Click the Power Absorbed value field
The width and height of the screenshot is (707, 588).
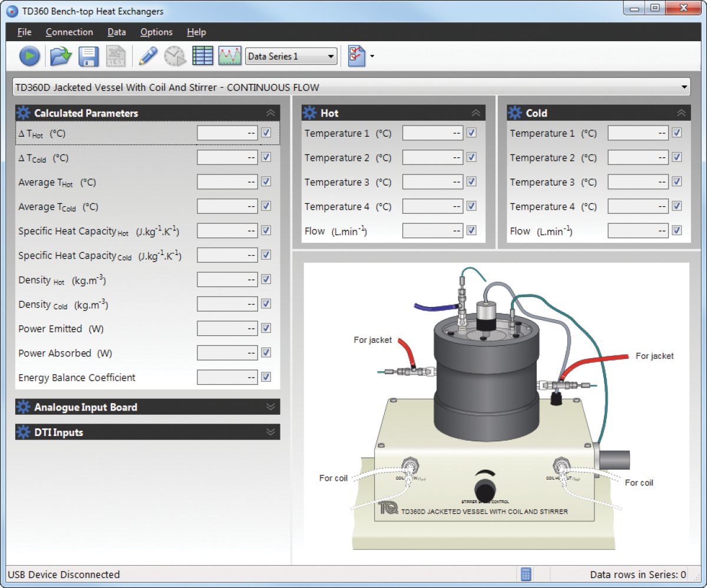point(227,353)
